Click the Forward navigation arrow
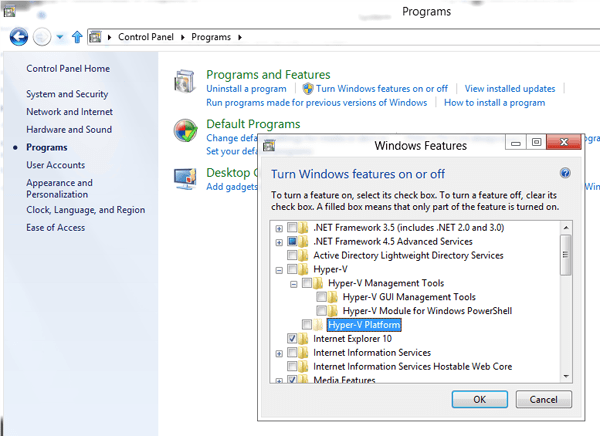Screen dimensions: 600x436 42,37
